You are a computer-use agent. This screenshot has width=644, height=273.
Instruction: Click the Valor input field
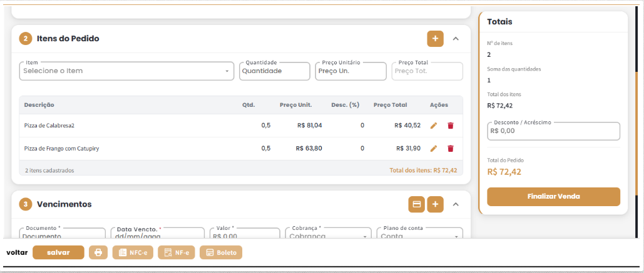point(245,233)
